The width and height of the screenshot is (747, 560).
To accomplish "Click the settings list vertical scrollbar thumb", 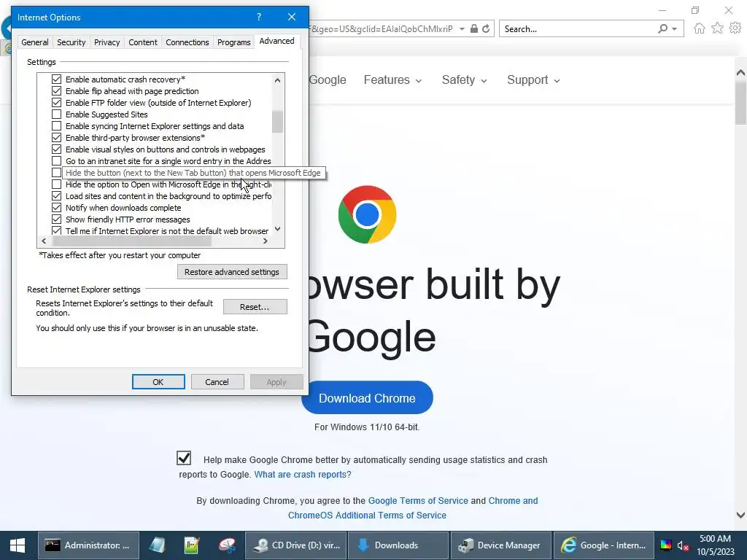I will coord(277,122).
